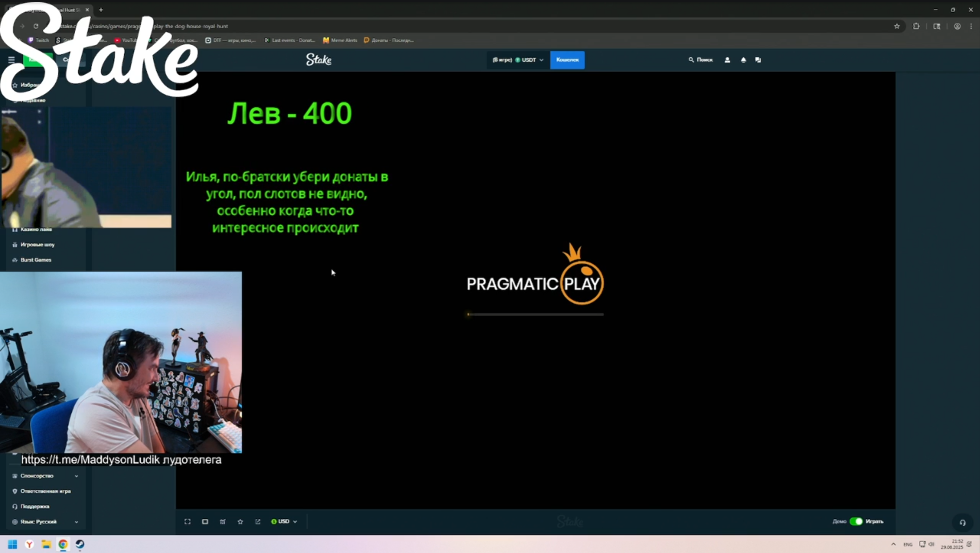Viewport: 980px width, 553px height.
Task: Open Игровые шоу sidebar item
Action: [x=37, y=245]
